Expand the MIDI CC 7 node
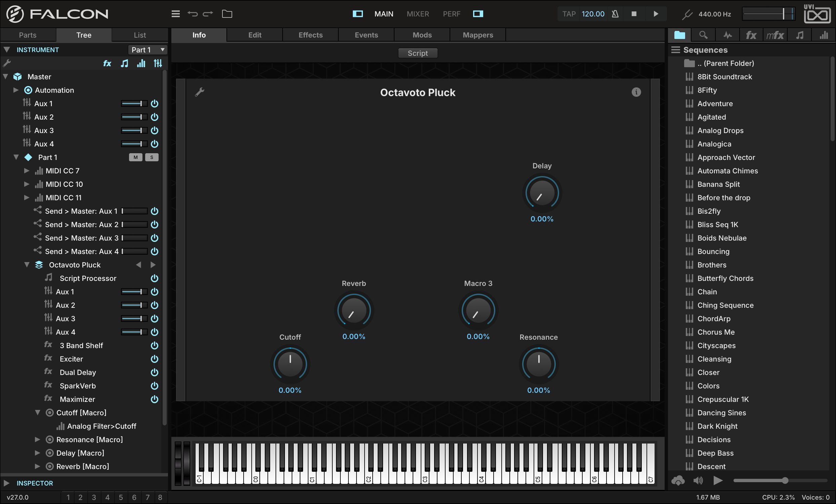This screenshot has width=836, height=504. tap(27, 171)
